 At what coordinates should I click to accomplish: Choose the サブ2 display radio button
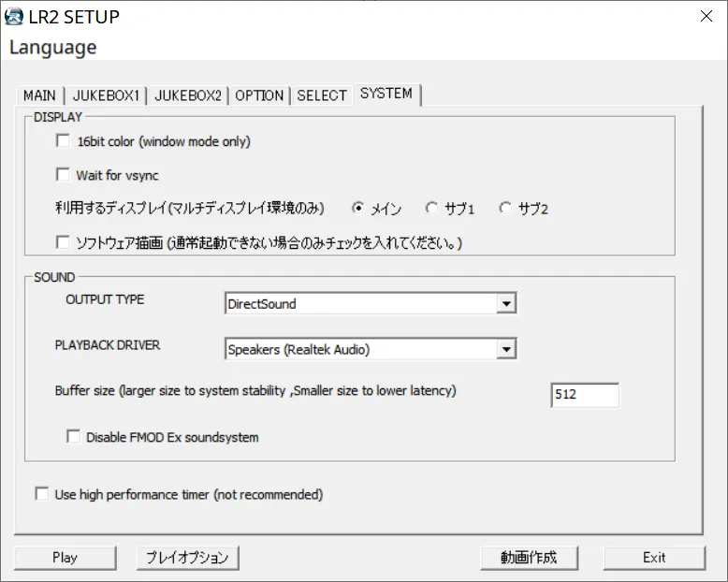(x=505, y=208)
